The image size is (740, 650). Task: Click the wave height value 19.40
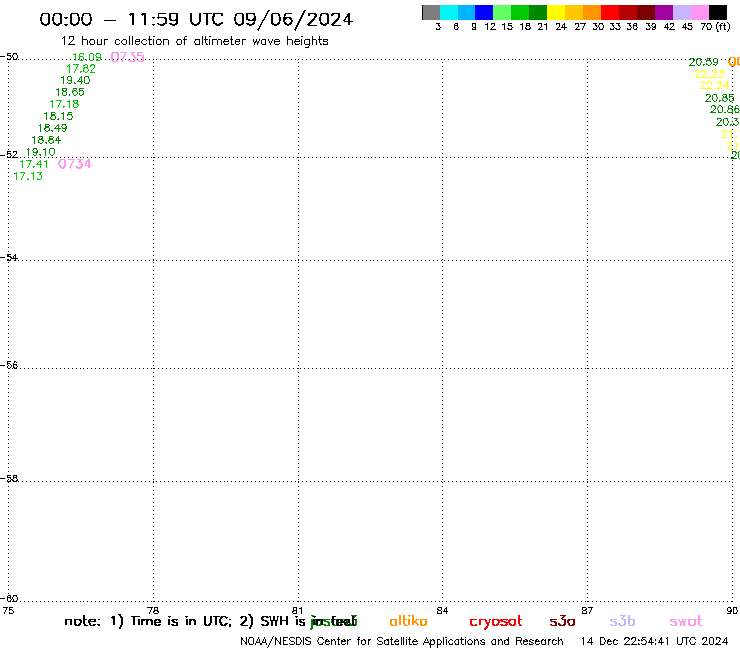(x=75, y=81)
